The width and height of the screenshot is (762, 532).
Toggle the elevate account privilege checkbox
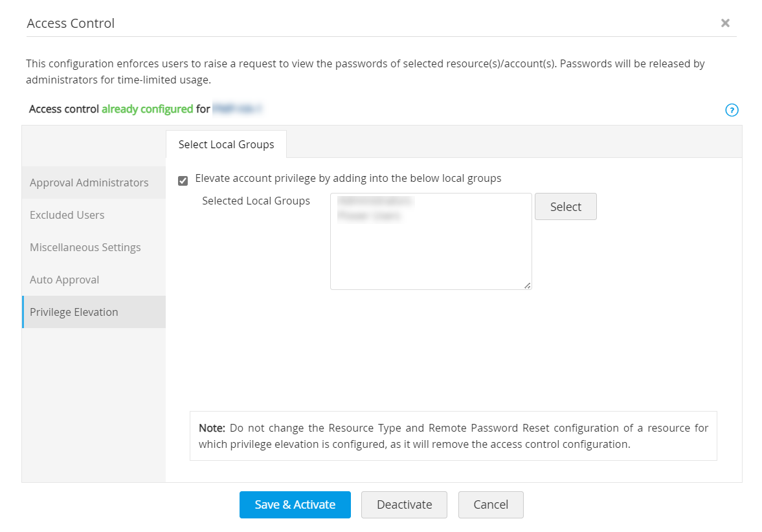[183, 181]
